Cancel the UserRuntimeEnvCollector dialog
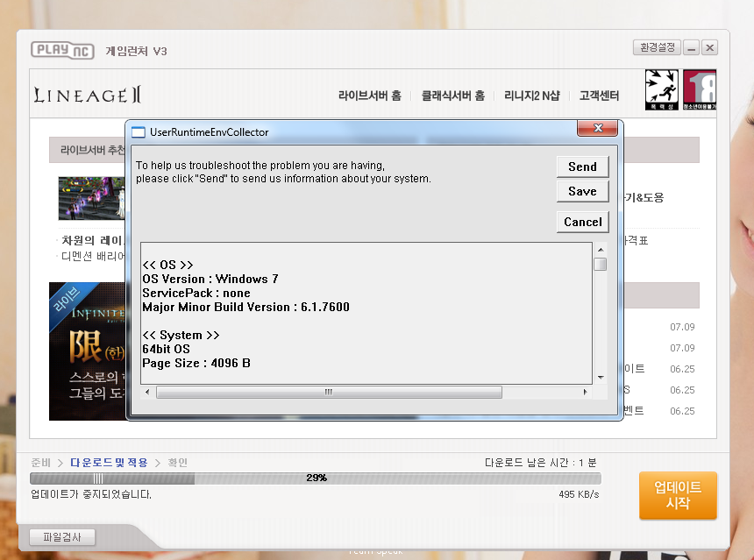This screenshot has height=560, width=754. pyautogui.click(x=582, y=222)
